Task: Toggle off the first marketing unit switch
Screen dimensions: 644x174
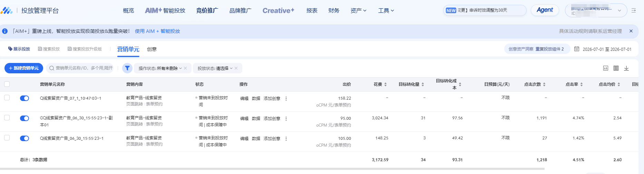Action: click(25, 98)
